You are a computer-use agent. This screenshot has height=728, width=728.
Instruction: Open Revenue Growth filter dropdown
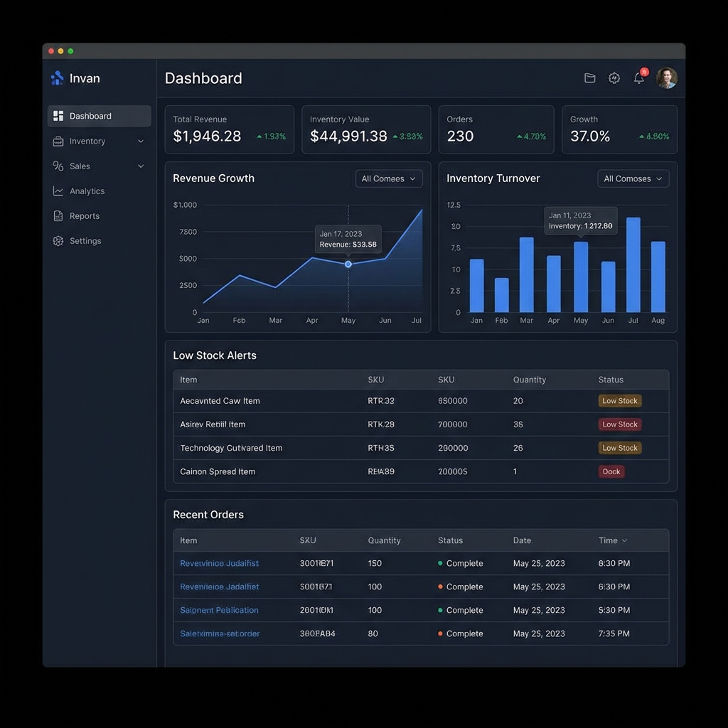389,179
